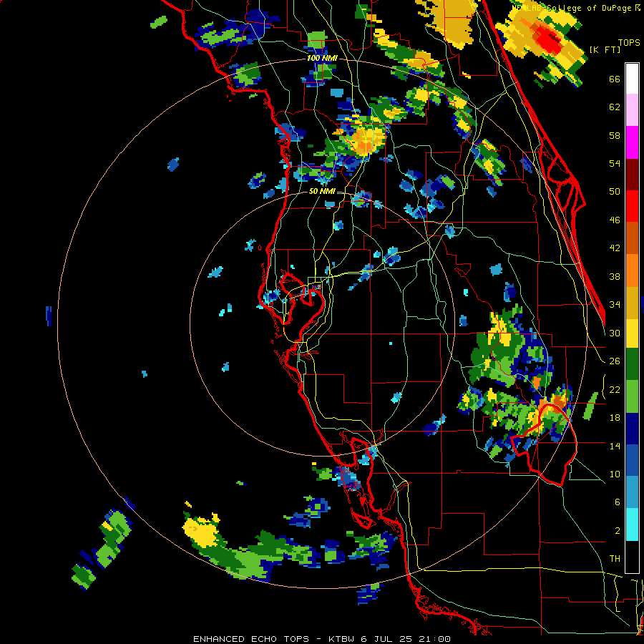Click the white swatch in the tops legend
Image resolution: width=644 pixels, height=644 pixels.
click(x=632, y=79)
